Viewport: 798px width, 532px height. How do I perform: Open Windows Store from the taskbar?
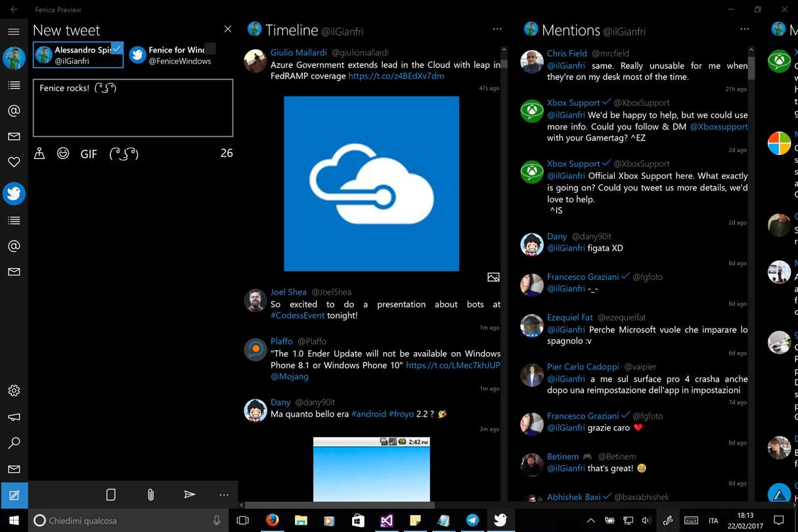358,520
